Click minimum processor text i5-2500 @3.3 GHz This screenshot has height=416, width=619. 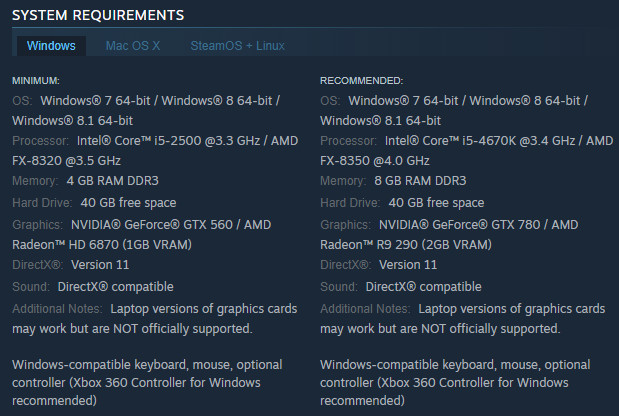[x=207, y=141]
